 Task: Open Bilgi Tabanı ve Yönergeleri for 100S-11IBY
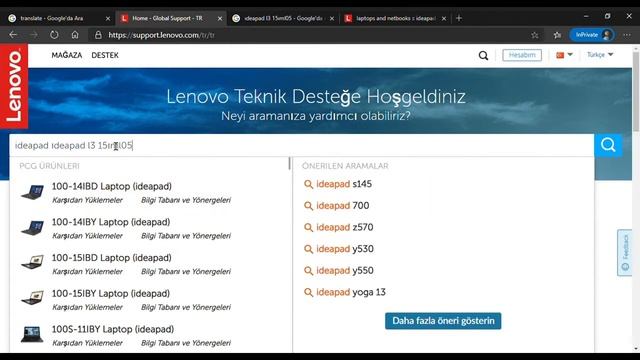tap(186, 343)
